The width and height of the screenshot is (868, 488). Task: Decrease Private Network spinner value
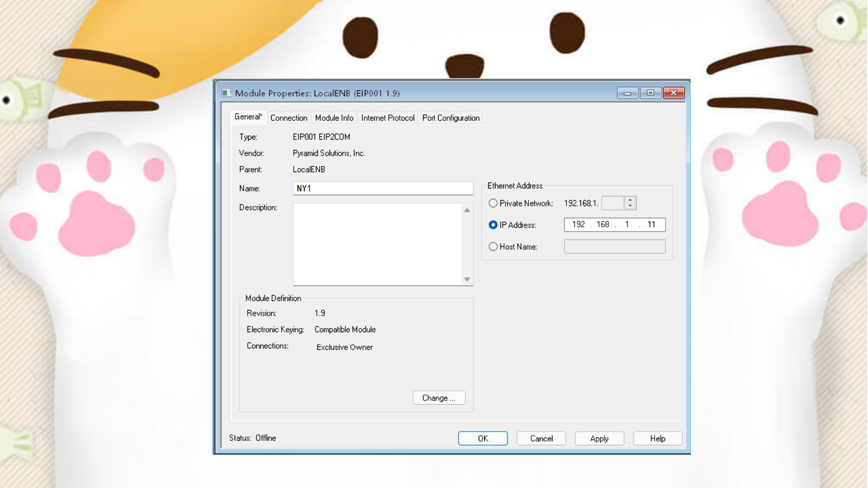630,206
